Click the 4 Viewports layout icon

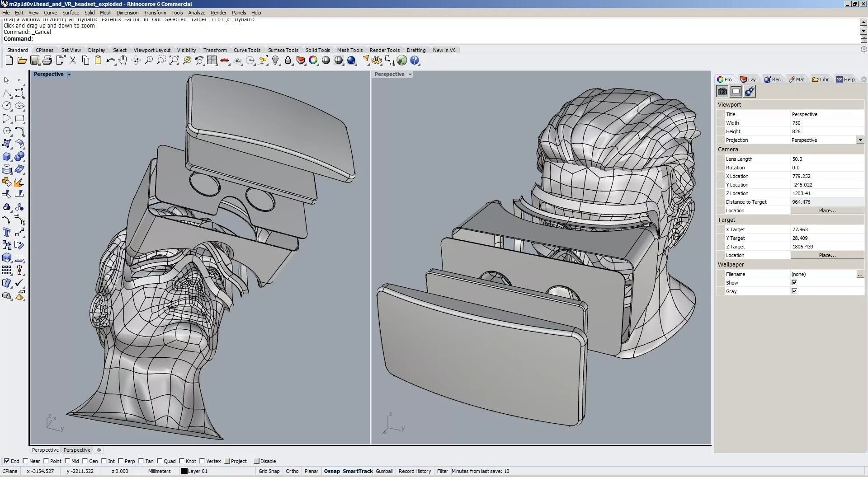pyautogui.click(x=212, y=60)
